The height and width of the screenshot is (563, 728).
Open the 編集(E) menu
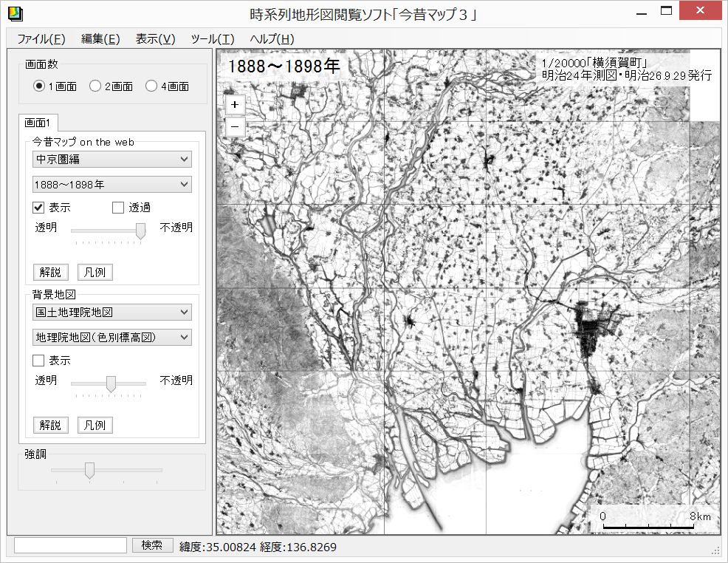pos(100,39)
